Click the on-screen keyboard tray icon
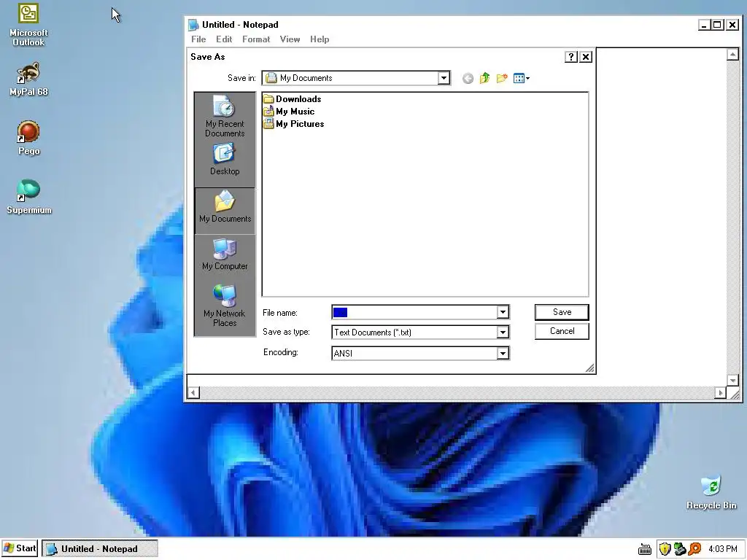747x560 pixels. coord(645,549)
